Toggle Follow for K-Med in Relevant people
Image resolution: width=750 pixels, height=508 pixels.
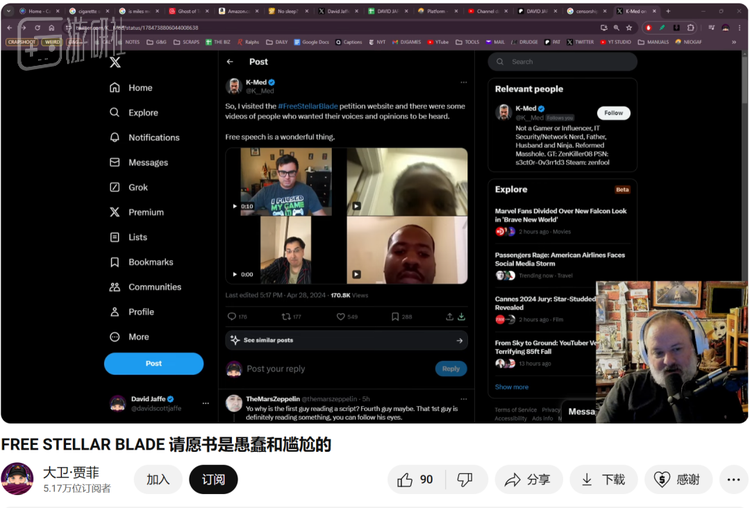click(613, 113)
